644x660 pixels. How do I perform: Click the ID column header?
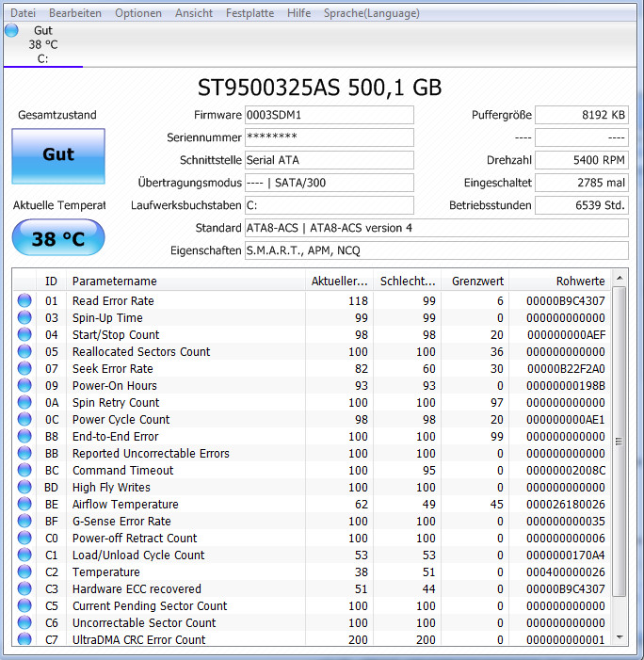(51, 281)
